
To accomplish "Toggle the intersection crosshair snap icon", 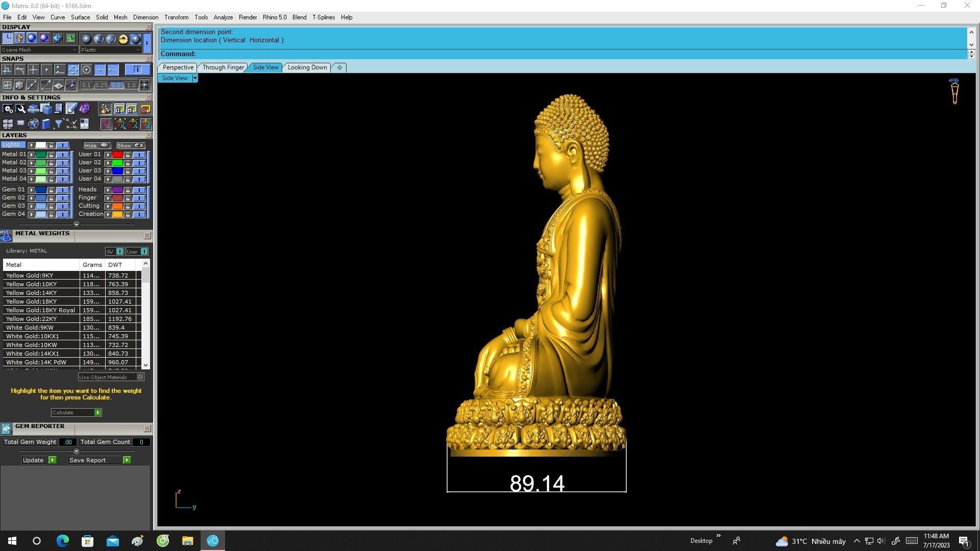I will tap(33, 70).
